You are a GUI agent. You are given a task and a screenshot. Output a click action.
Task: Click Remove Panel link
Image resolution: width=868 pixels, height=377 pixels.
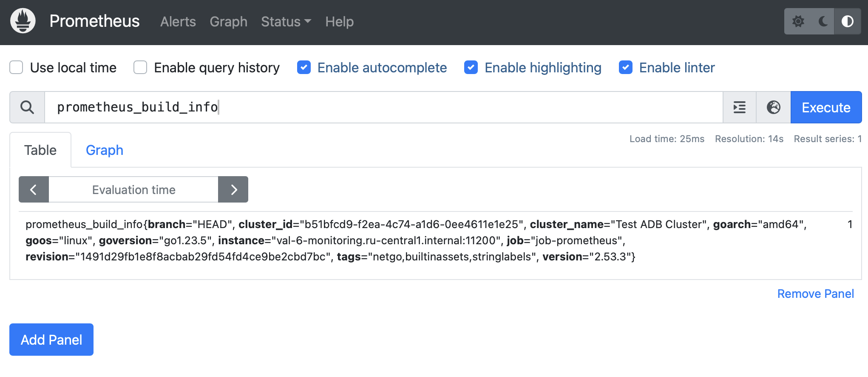click(815, 294)
